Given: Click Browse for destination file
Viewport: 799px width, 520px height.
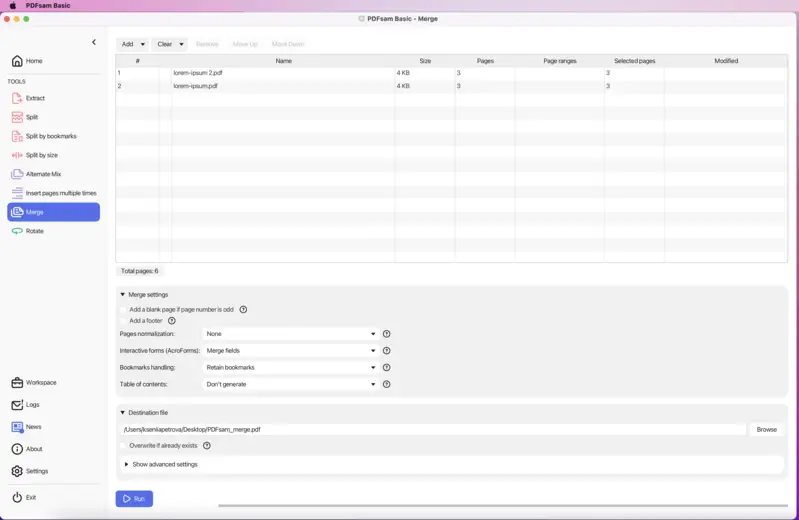Looking at the screenshot, I should (x=766, y=430).
